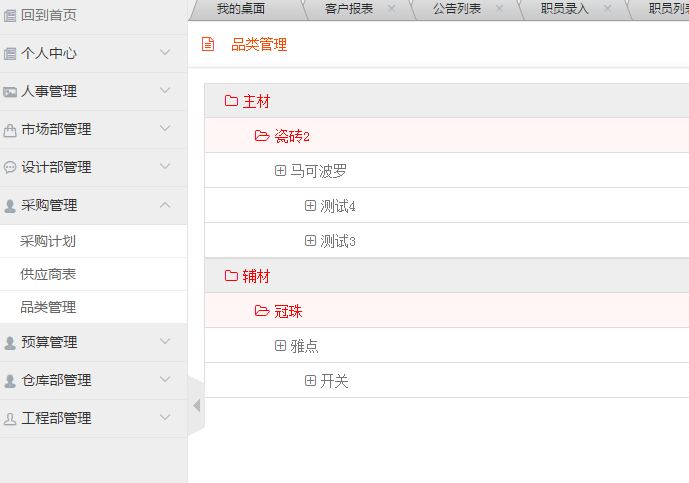Click the plus icon beside 雅点
Image resolution: width=689 pixels, height=483 pixels.
(280, 346)
